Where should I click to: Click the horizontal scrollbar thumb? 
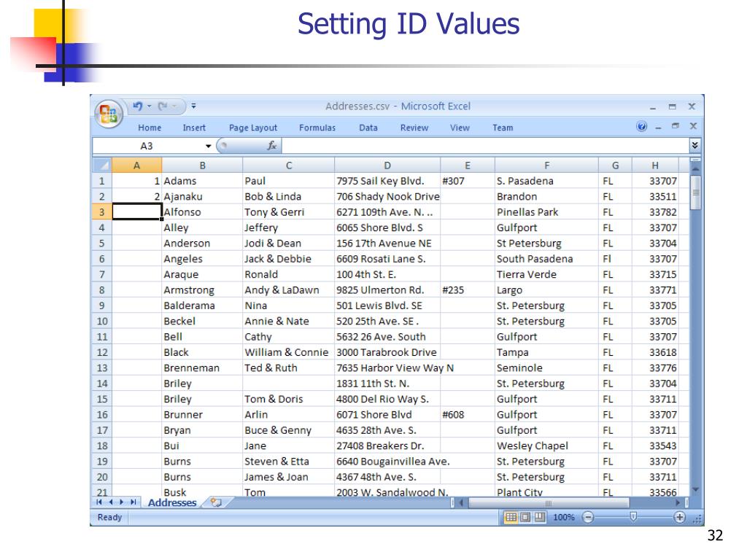pos(549,502)
